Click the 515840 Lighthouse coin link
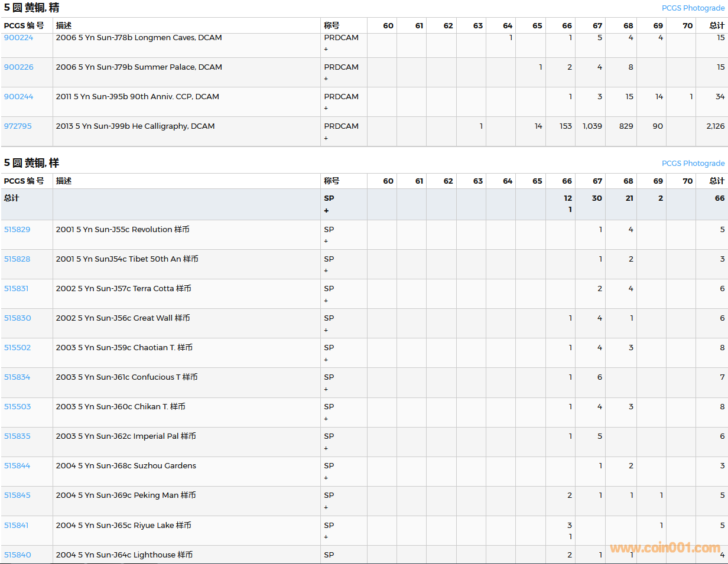Screen dimensions: 728x564 pyautogui.click(x=17, y=555)
